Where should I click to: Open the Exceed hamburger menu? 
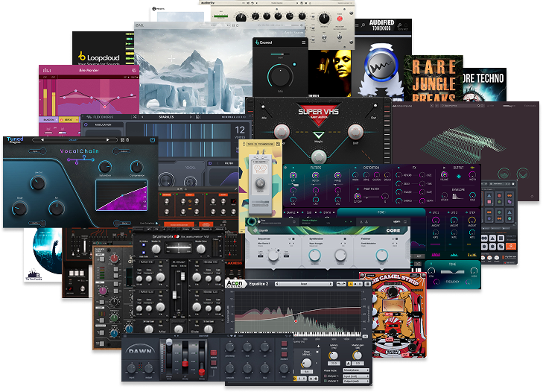303,43
